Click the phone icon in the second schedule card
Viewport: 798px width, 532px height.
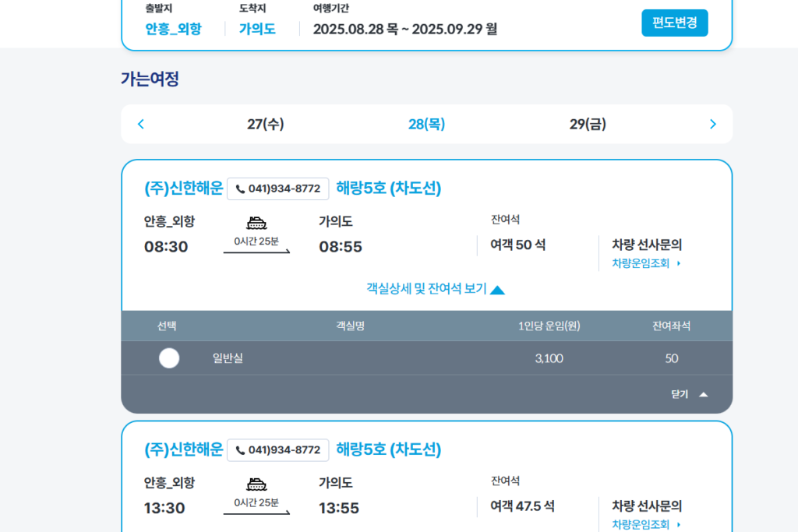tap(242, 449)
